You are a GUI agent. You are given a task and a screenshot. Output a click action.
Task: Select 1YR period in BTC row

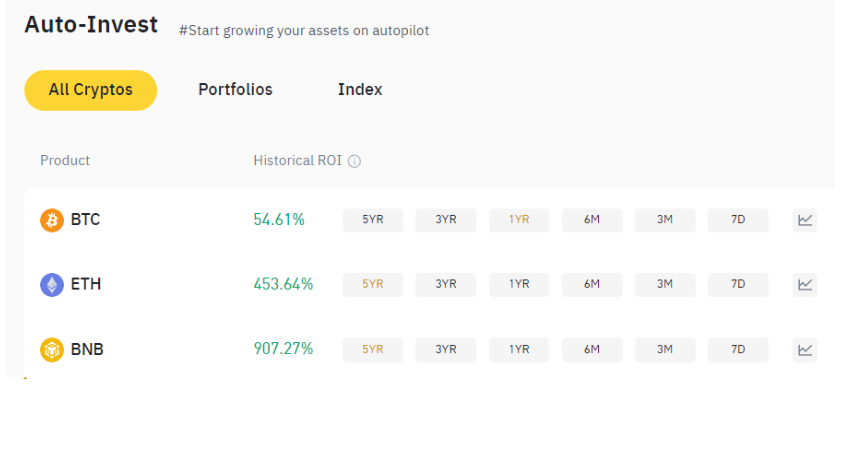519,220
